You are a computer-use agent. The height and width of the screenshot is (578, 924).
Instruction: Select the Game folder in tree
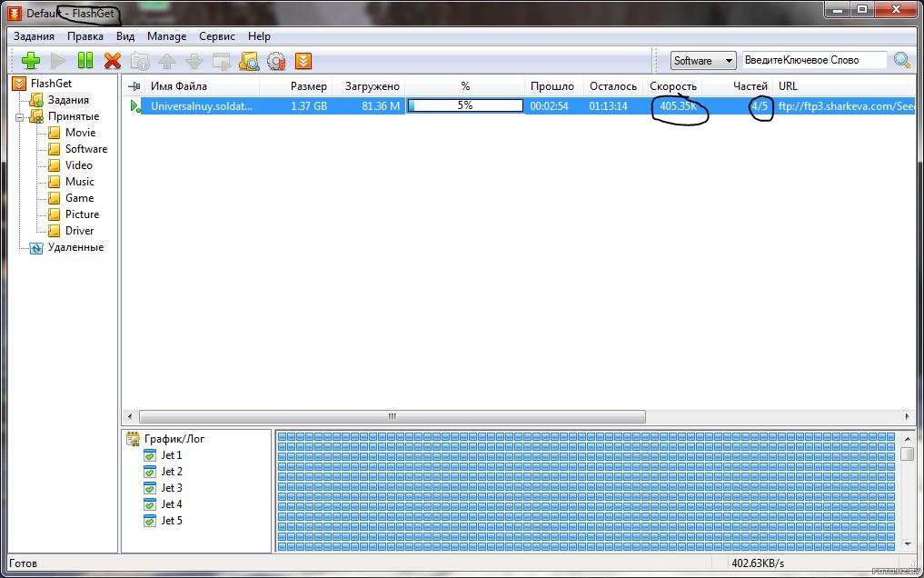click(x=80, y=198)
